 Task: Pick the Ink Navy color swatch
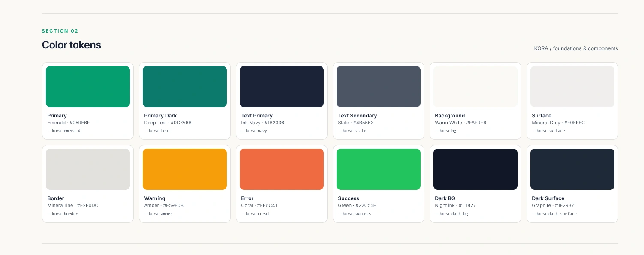(x=282, y=87)
